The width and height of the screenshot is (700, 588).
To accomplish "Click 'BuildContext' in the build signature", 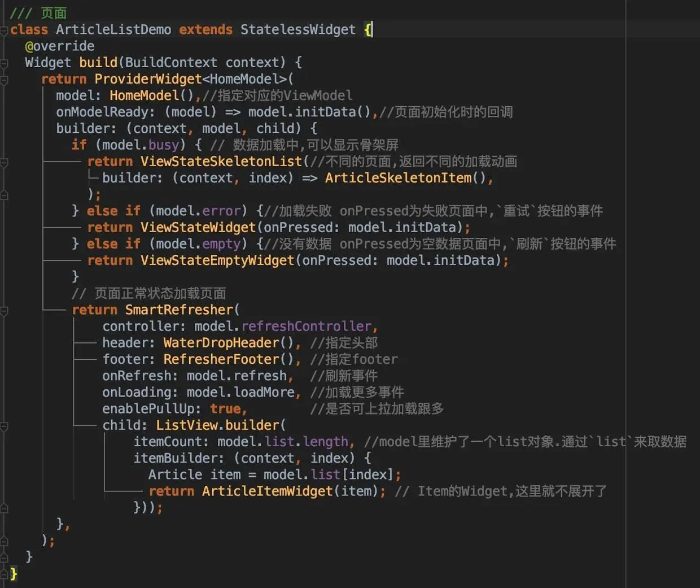I will point(171,62).
